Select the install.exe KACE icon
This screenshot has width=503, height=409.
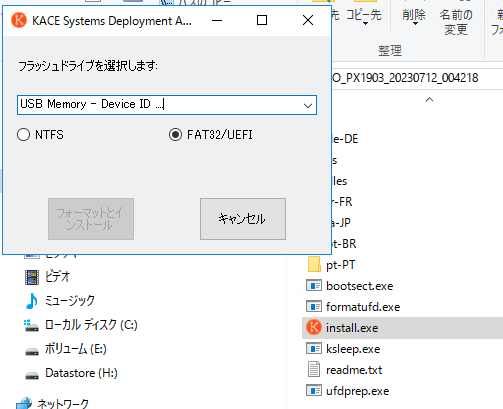314,327
